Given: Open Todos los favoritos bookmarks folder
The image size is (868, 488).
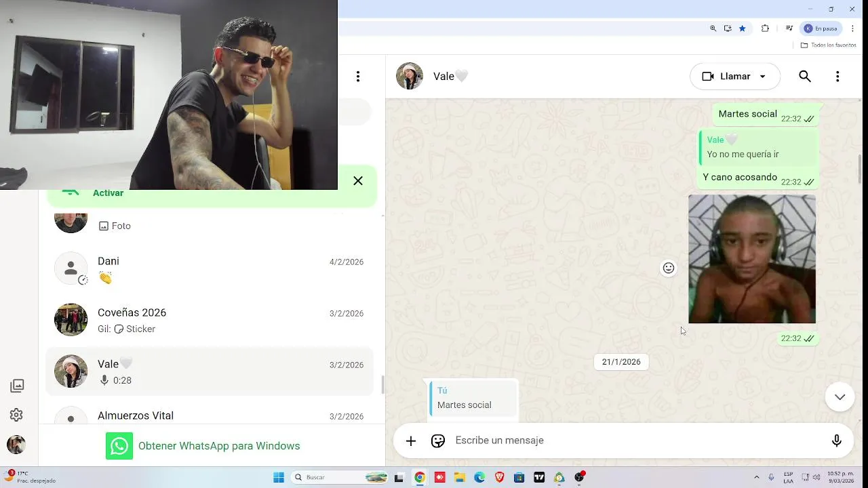Looking at the screenshot, I should point(828,45).
